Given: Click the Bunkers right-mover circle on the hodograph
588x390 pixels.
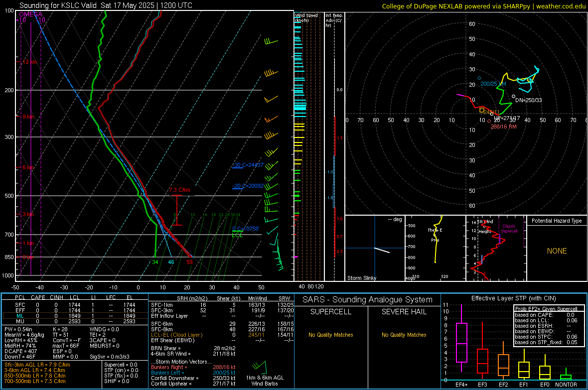Looking at the screenshot, I should (489, 121).
